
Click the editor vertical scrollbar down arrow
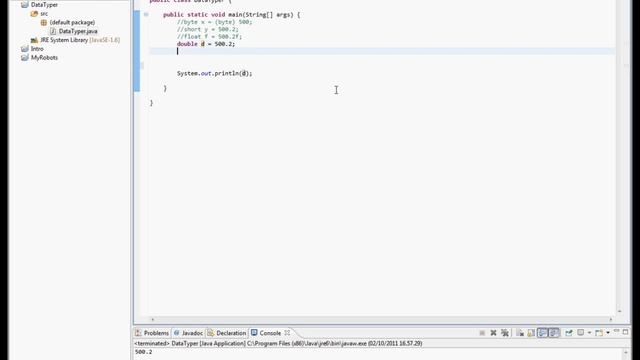coord(619,311)
